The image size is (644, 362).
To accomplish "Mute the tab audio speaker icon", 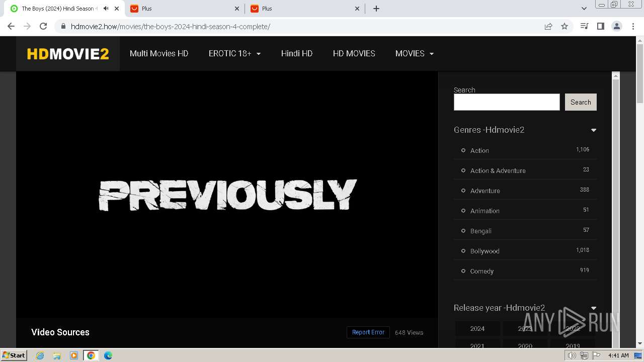I will click(x=106, y=9).
